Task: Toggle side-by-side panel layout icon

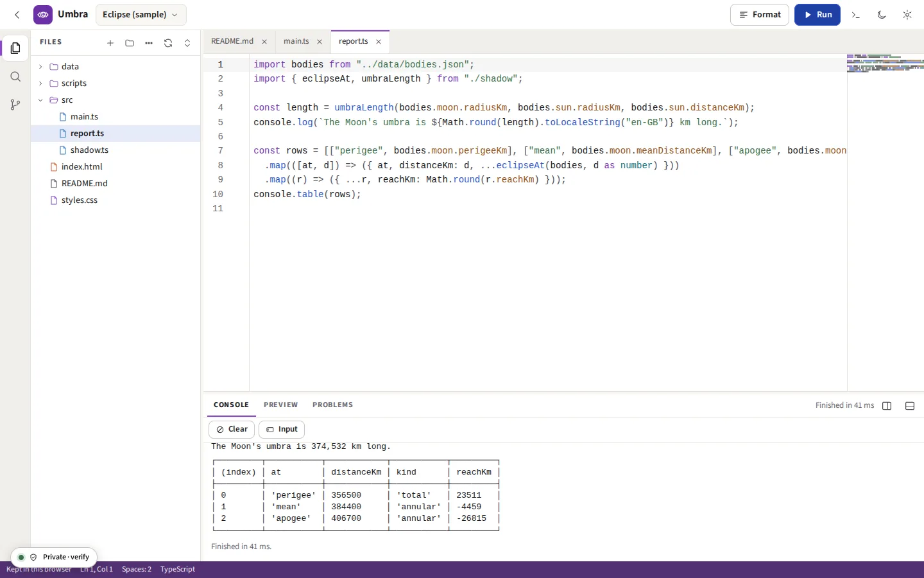Action: coord(887,405)
